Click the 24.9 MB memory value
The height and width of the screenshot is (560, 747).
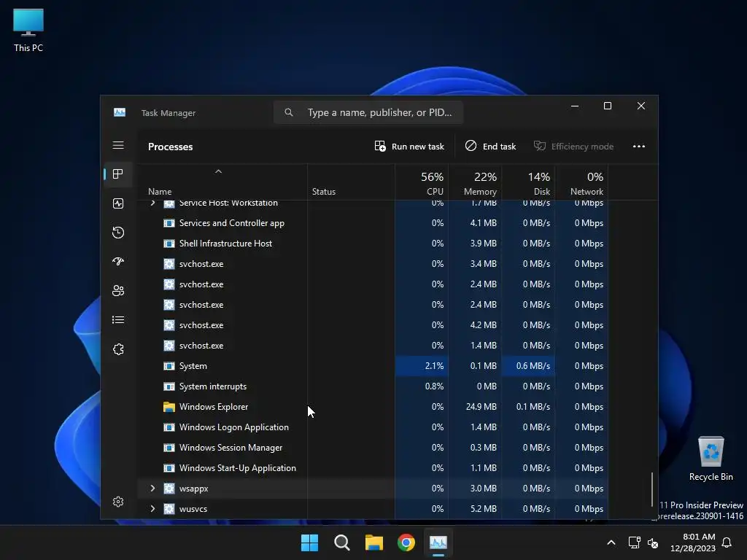[481, 407]
